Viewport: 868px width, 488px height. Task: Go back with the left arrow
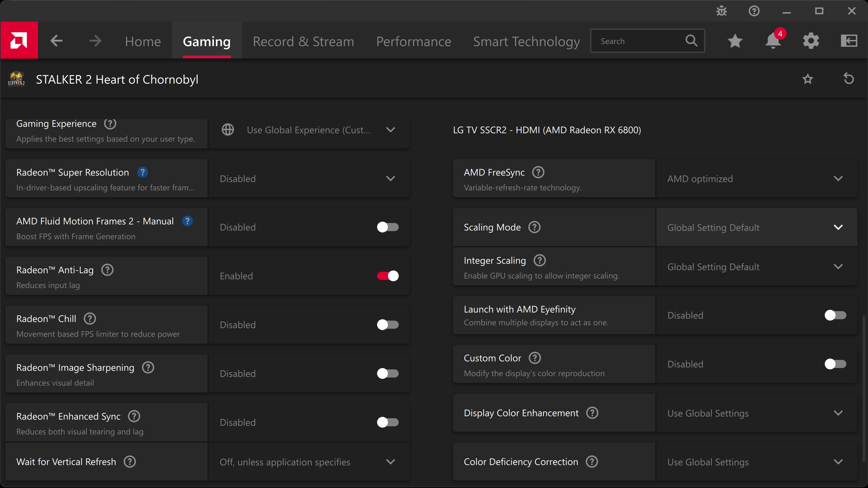click(56, 41)
